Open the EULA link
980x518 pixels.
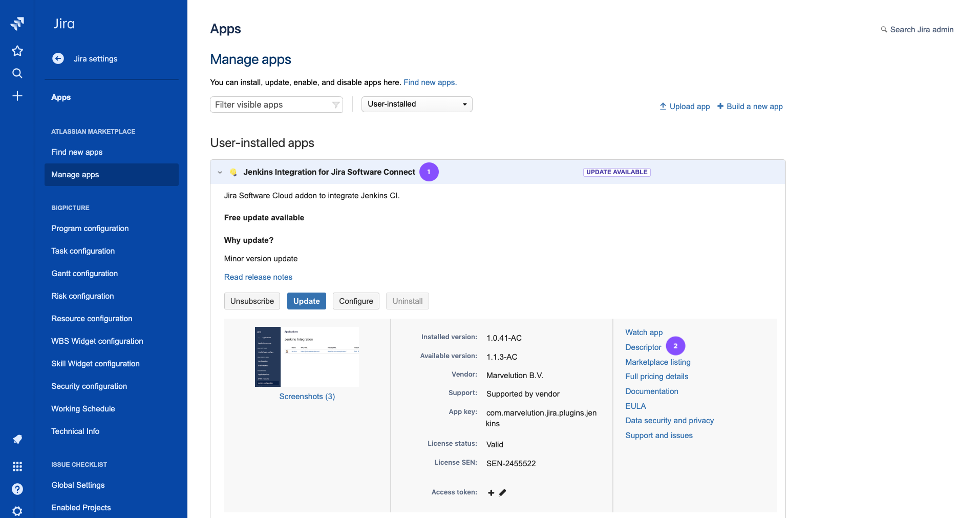[x=635, y=406]
